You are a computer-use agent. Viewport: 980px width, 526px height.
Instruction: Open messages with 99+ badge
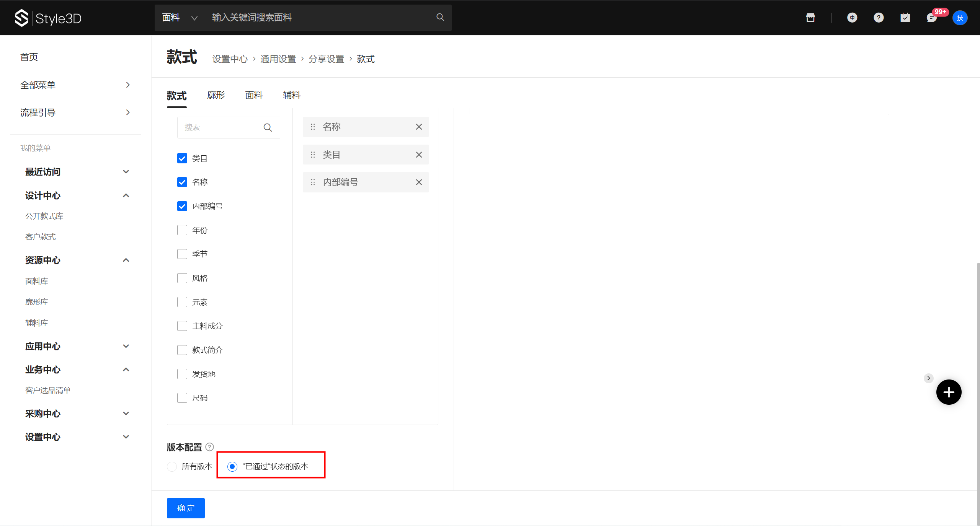[932, 18]
